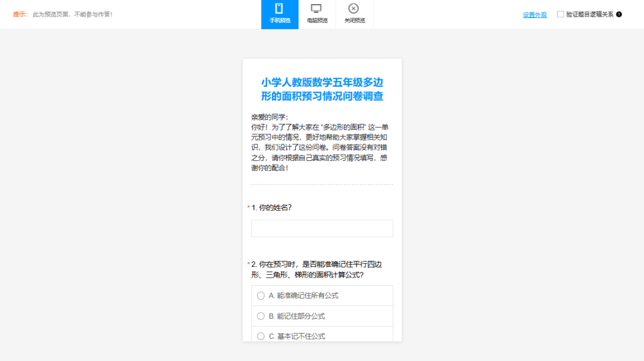The image size is (644, 361).
Task: Click the dashed divider below the intro text
Action: click(x=322, y=186)
